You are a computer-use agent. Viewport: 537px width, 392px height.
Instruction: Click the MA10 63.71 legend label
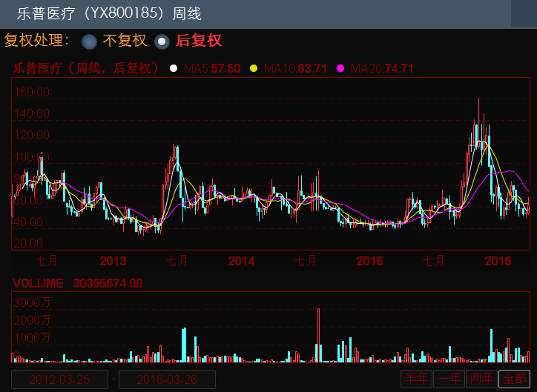tap(296, 69)
